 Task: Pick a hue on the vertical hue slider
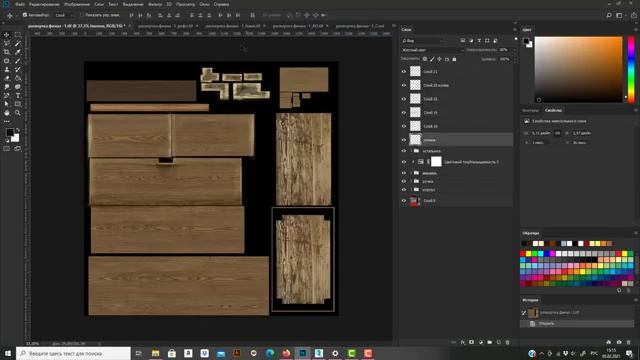pos(631,69)
